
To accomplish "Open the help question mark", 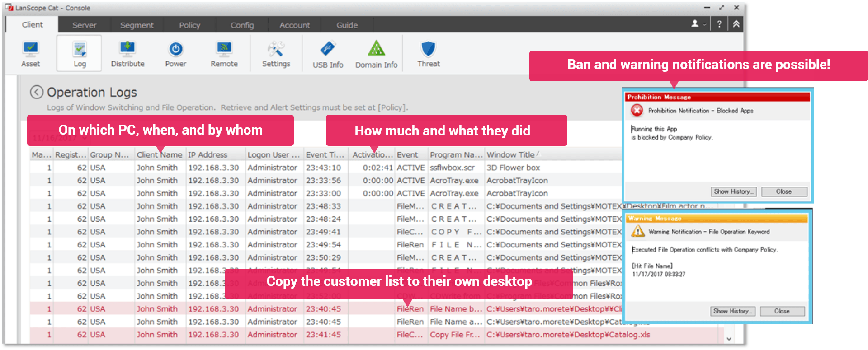I will [719, 24].
